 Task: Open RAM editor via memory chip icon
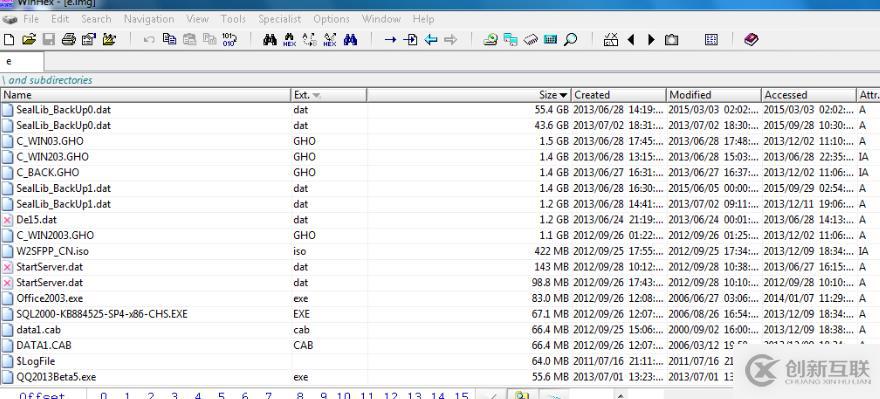tap(530, 40)
